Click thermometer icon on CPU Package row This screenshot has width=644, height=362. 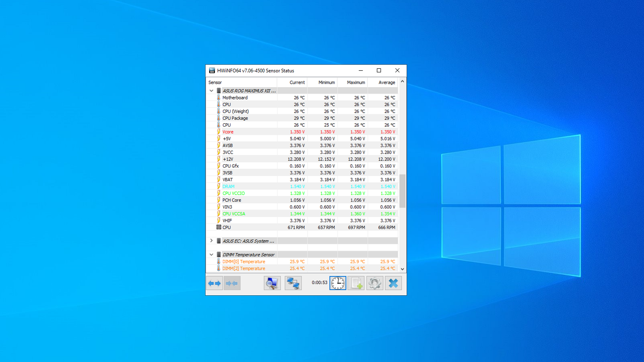coord(219,118)
